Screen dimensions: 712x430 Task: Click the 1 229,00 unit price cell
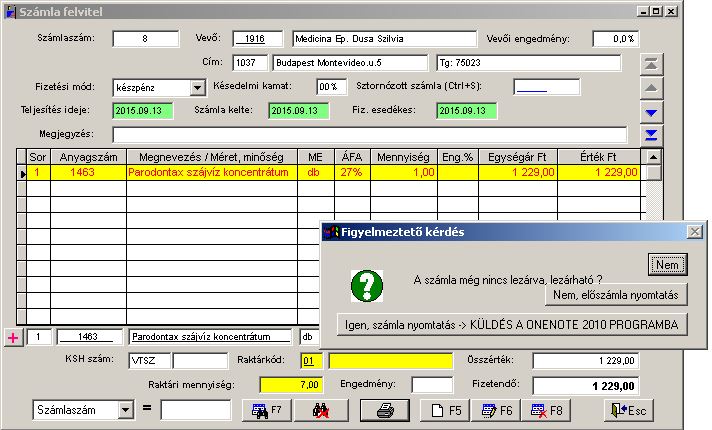coord(518,173)
